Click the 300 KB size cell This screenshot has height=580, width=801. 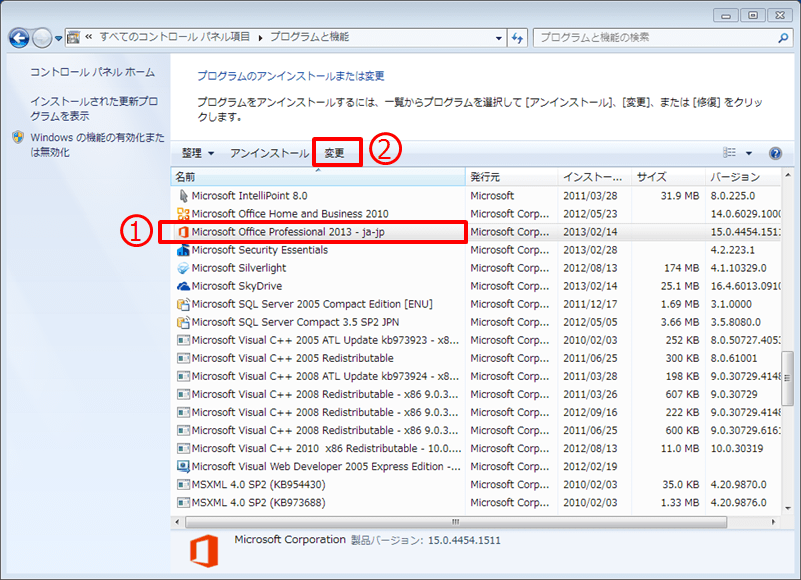682,358
